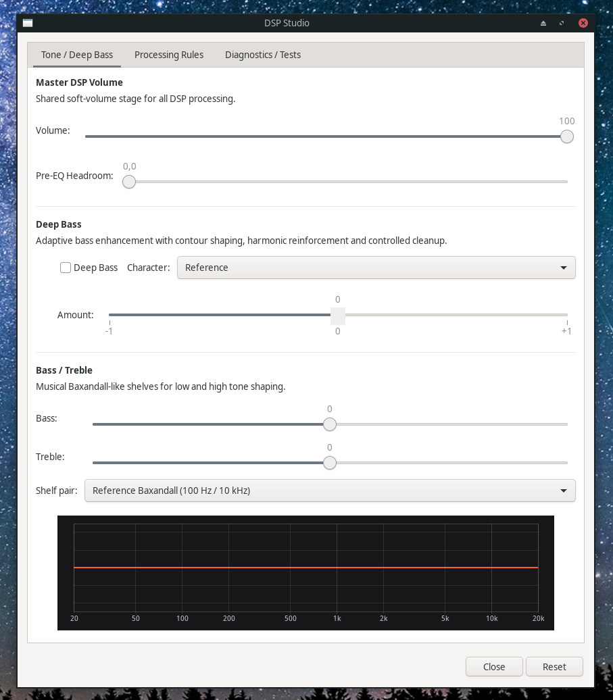Viewport: 613px width, 700px height.
Task: Click the Close button
Action: click(494, 667)
